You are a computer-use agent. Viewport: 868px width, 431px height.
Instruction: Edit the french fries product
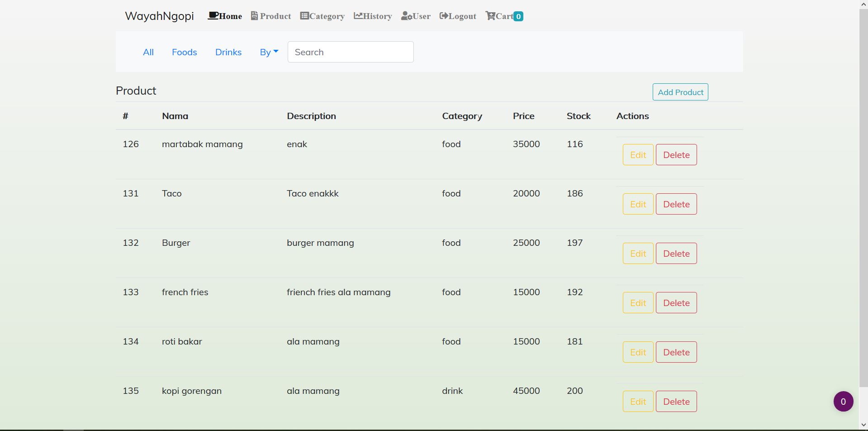(x=638, y=303)
